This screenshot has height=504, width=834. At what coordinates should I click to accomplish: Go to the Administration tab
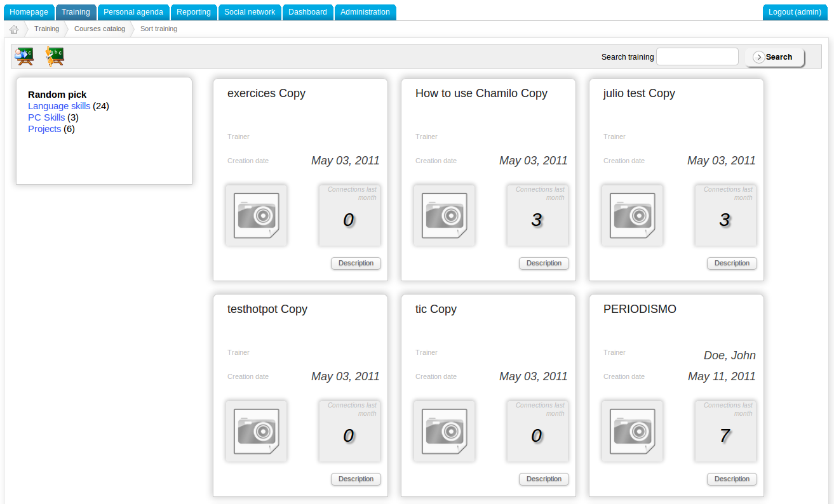365,12
